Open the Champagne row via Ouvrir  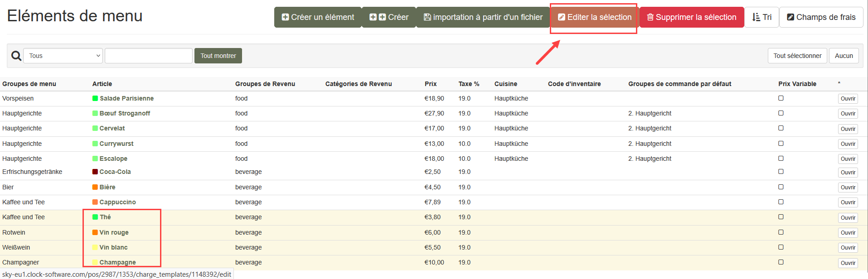(848, 263)
